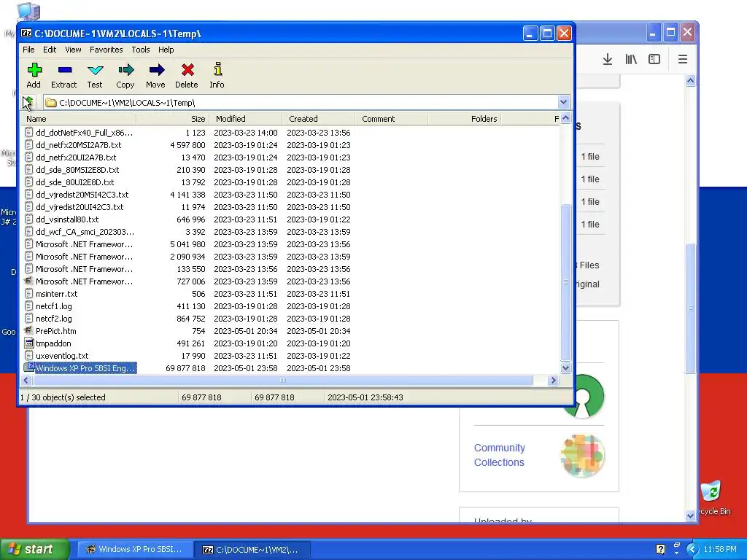Select dd_netfx20UI2A7B.txt file
747x560 pixels.
(76, 157)
